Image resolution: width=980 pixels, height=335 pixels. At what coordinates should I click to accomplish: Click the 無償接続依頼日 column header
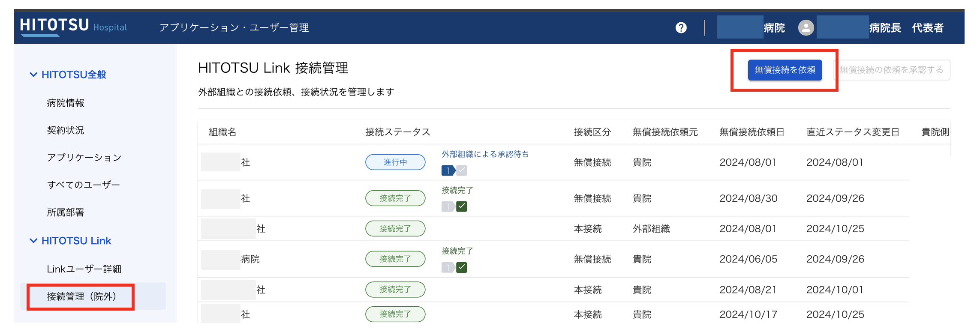click(x=752, y=132)
